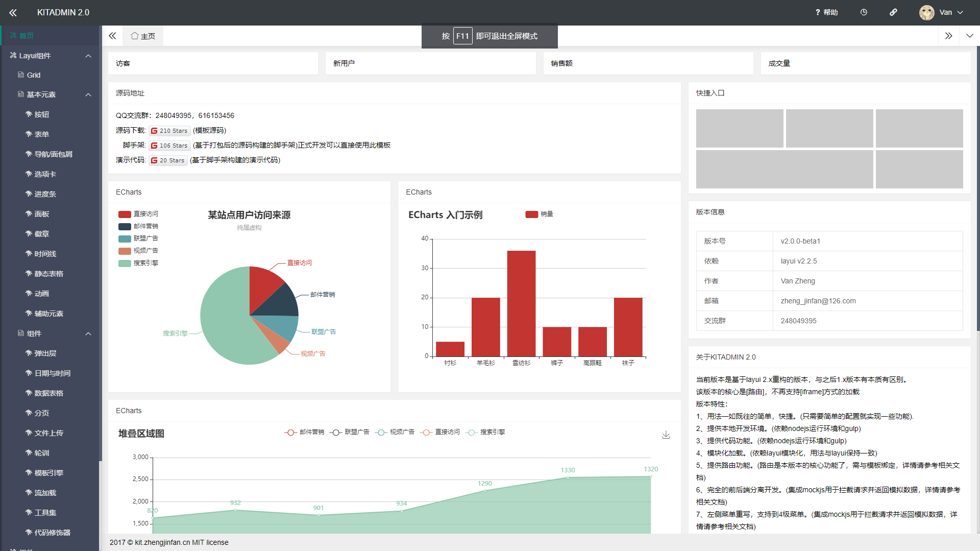980x551 pixels.
Task: Click the 袜子 bar in the chart
Action: pos(628,327)
